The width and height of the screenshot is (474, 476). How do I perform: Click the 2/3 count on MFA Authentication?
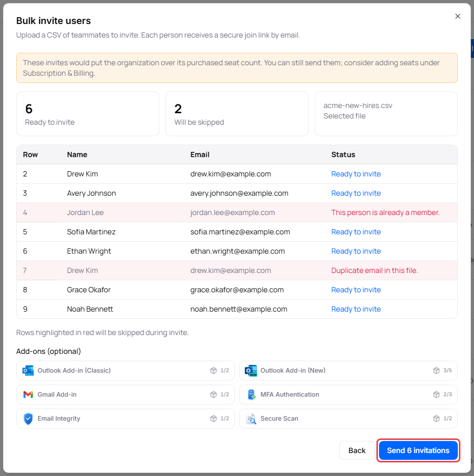447,395
